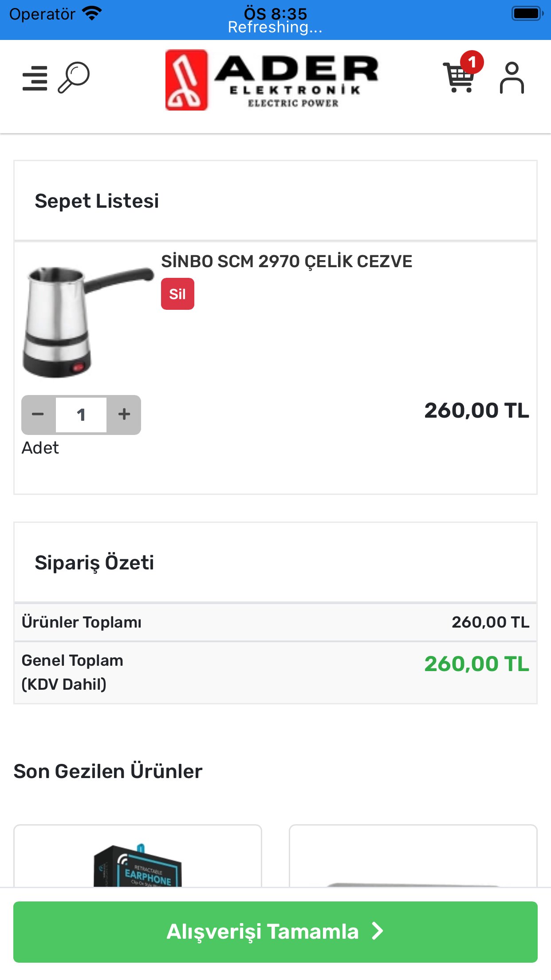Tap the Wi-Fi status icon
This screenshot has height=980, width=551.
pyautogui.click(x=92, y=14)
